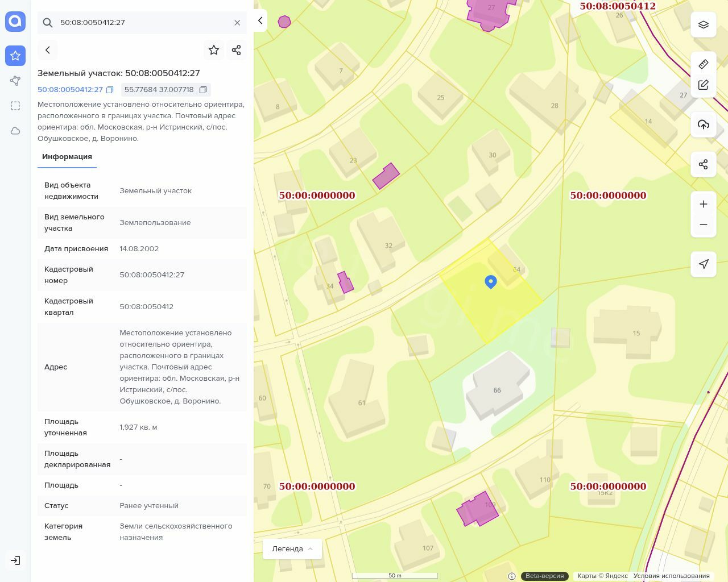Viewport: 728px width, 582px height.
Task: Copy coordinates 55.77684 37.007718
Action: click(203, 90)
